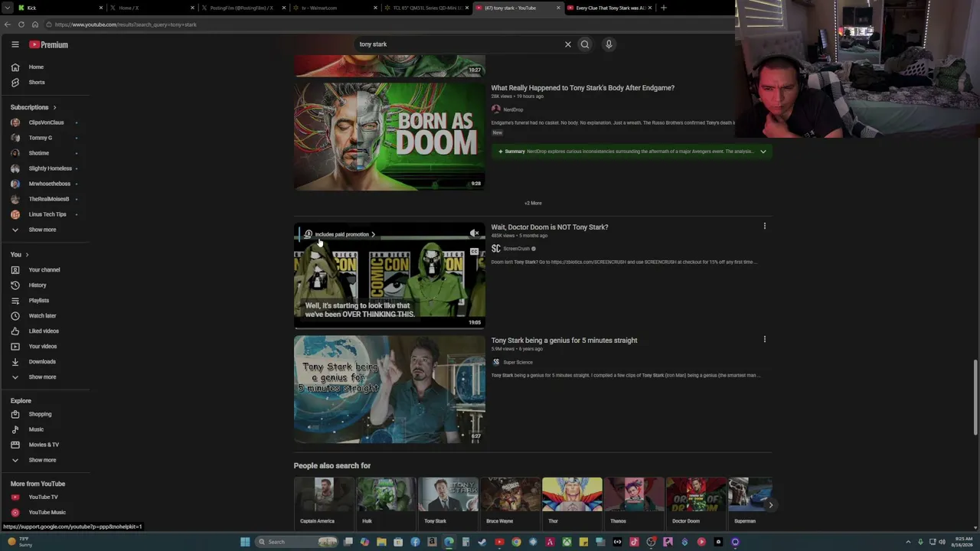Clear the search box with the X icon

[568, 44]
